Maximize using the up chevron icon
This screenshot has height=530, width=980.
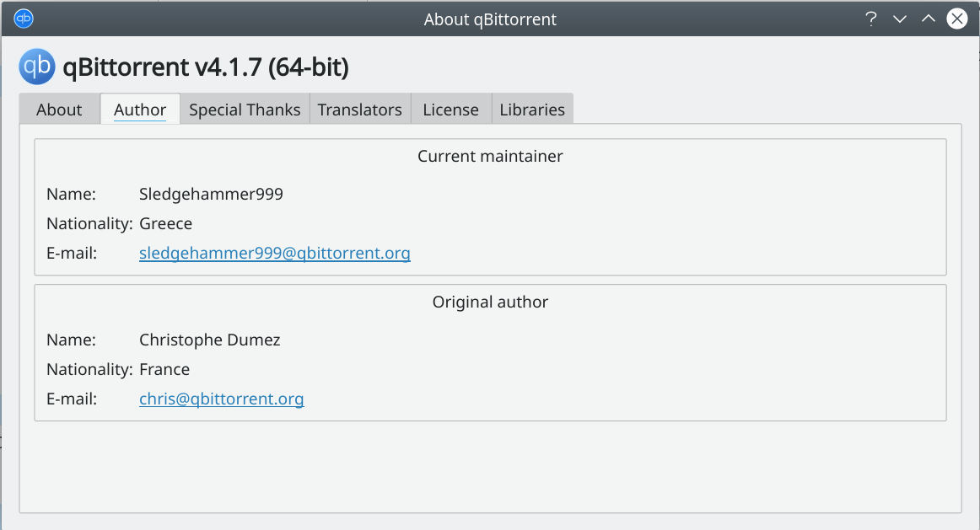(928, 19)
